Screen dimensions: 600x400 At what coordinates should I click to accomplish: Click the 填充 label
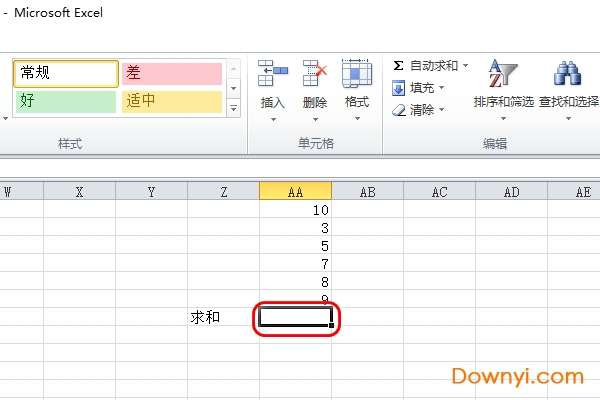[x=422, y=88]
